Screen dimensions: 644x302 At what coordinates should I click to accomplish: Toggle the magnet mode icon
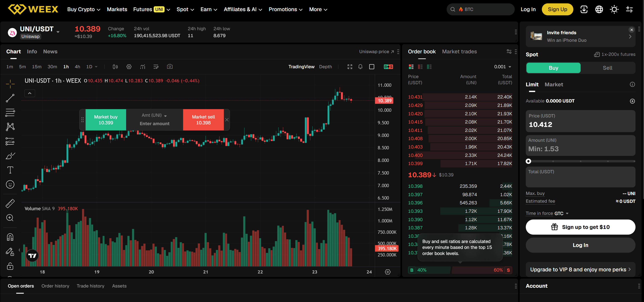point(10,237)
